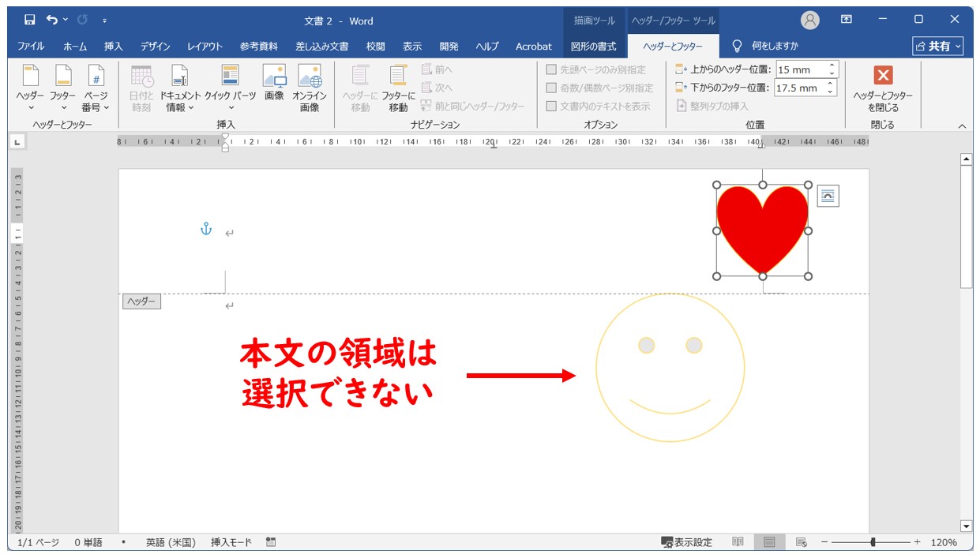980x558 pixels.
Task: Undo the last action
Action: (51, 20)
